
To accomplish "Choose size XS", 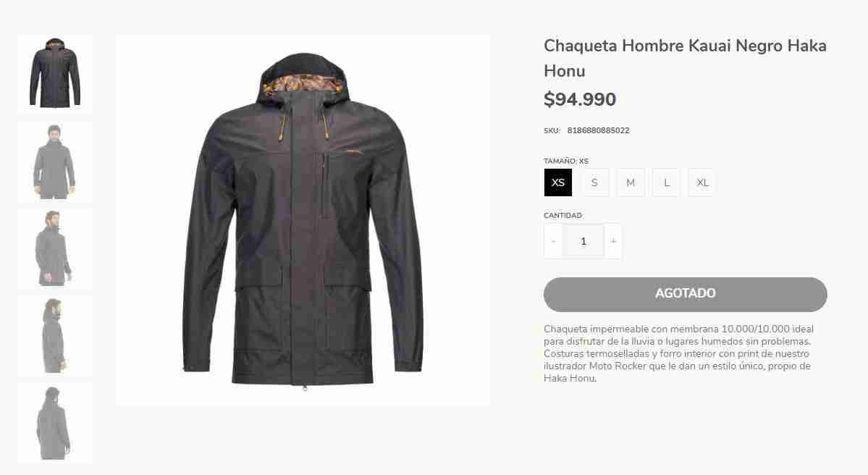I will click(x=558, y=182).
